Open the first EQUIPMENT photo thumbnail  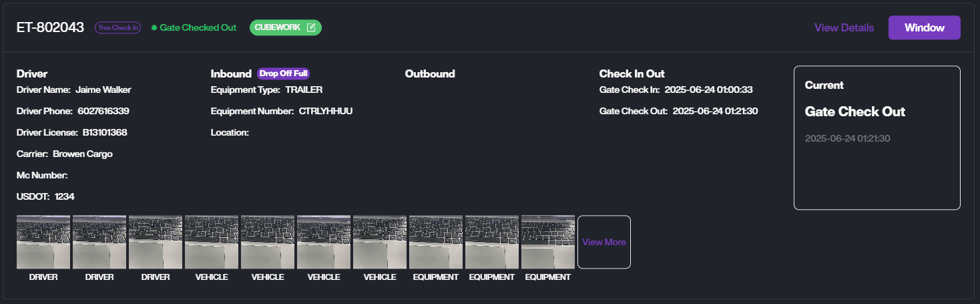pos(436,242)
